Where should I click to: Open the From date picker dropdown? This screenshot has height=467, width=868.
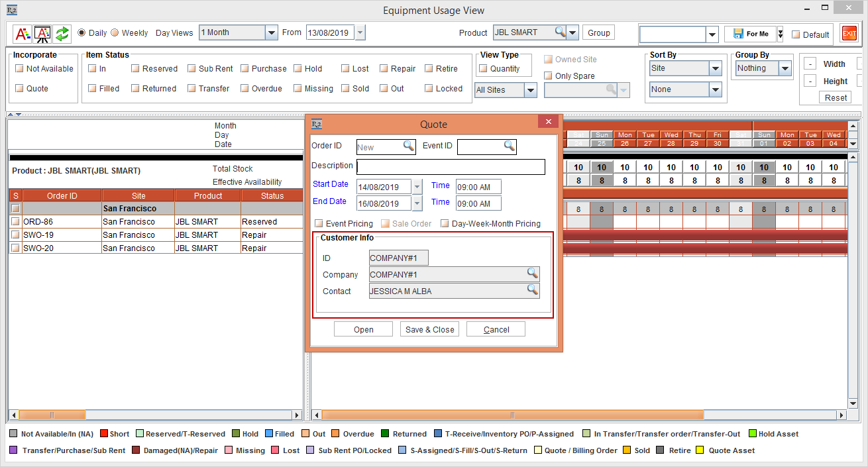(x=360, y=32)
